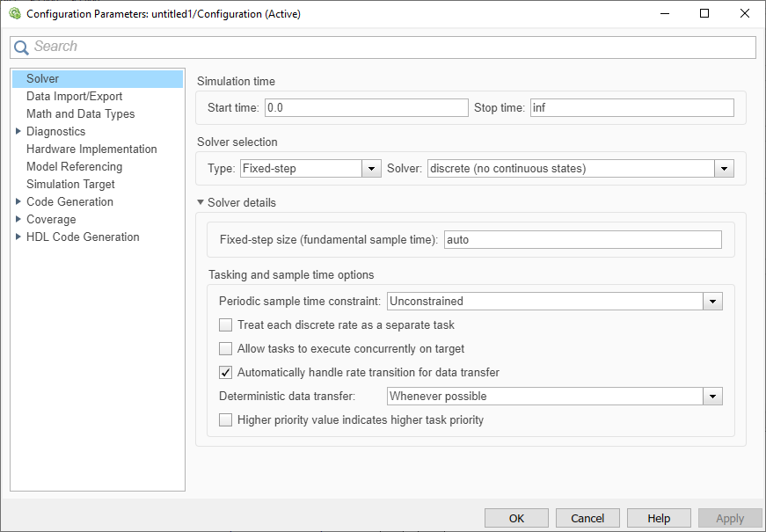Uncheck Automatically handle rate transition for data transfer

pos(226,372)
